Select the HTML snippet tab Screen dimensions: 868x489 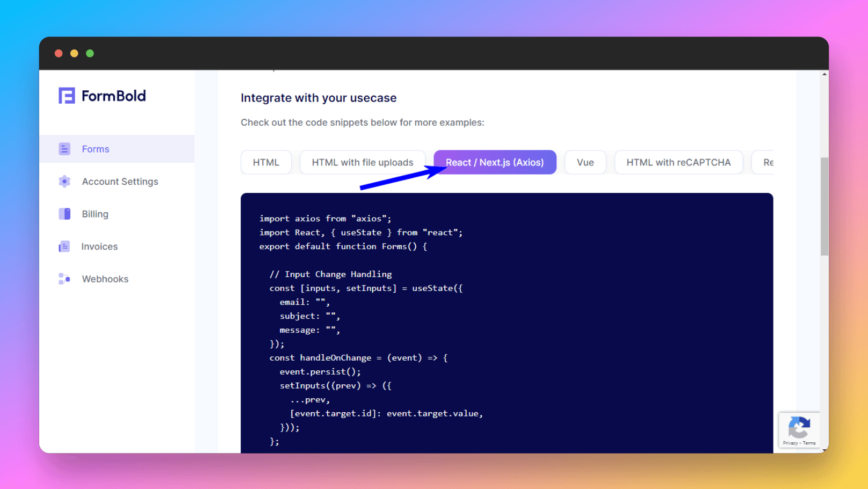(x=266, y=162)
